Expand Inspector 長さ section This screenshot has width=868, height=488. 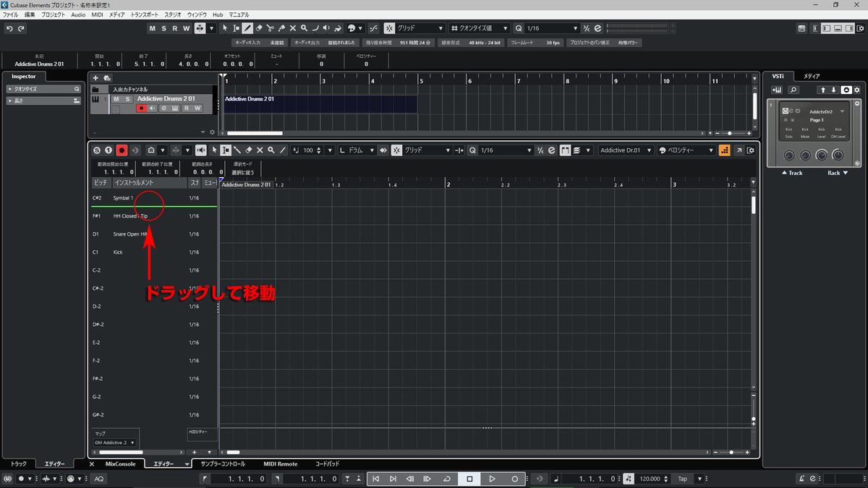(x=43, y=100)
